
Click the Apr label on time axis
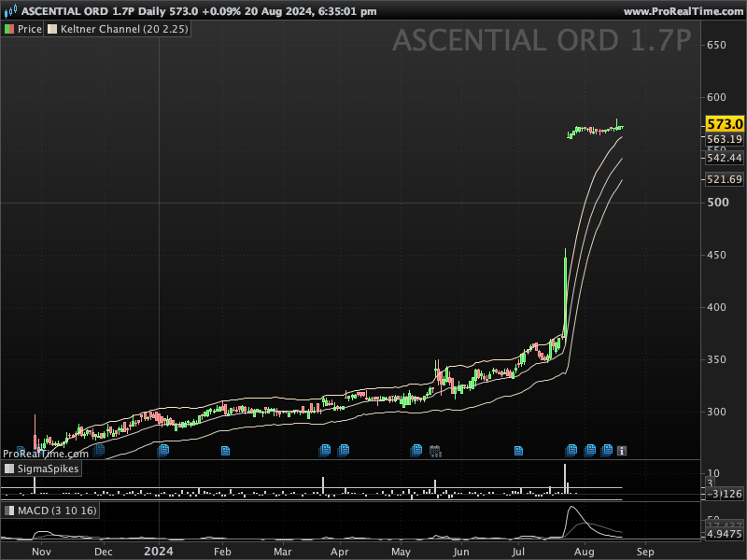pyautogui.click(x=340, y=552)
